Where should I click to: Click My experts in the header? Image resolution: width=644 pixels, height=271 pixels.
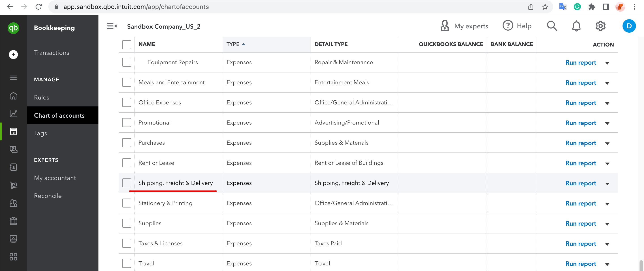click(464, 26)
